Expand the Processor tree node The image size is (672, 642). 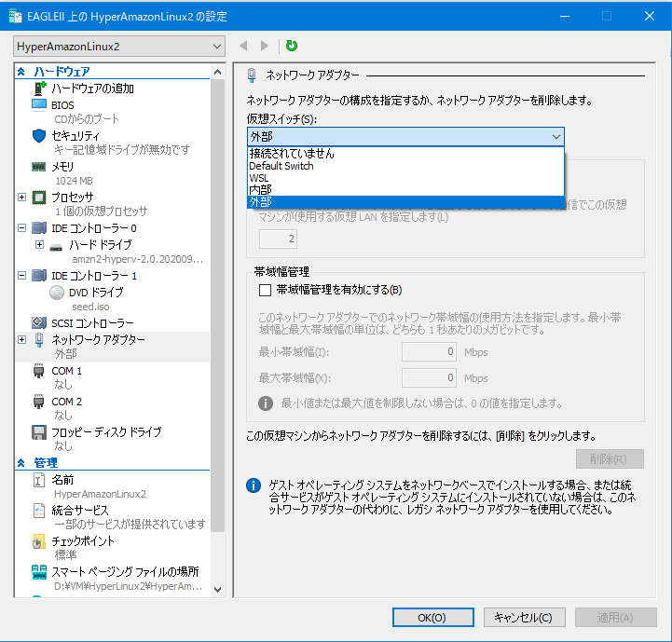click(x=21, y=198)
